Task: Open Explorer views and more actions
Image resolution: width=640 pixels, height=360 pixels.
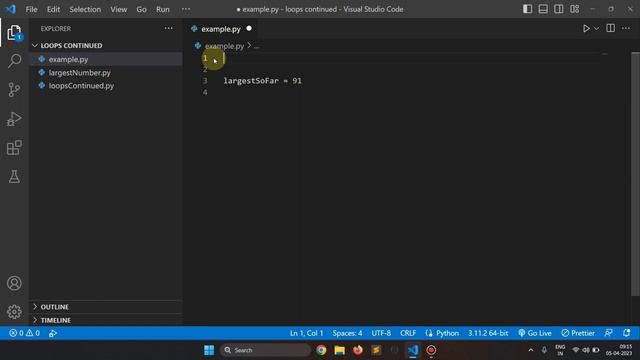Action: [168, 29]
